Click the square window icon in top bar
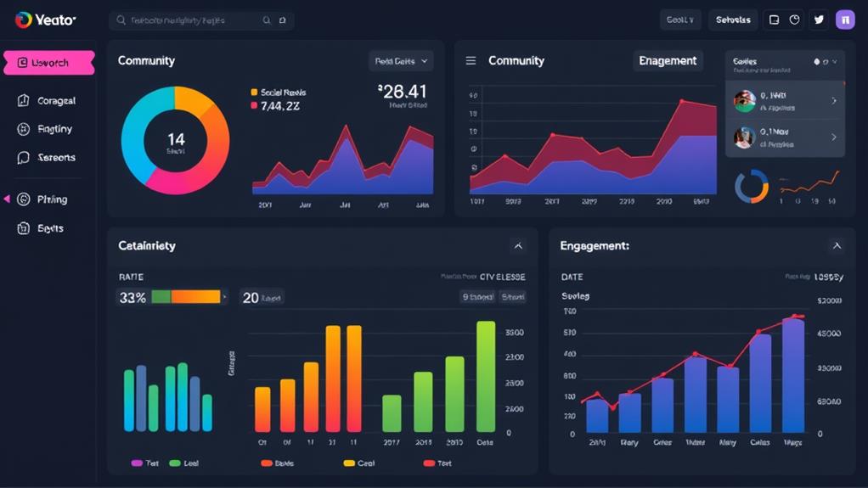The height and width of the screenshot is (488, 868). click(x=774, y=20)
